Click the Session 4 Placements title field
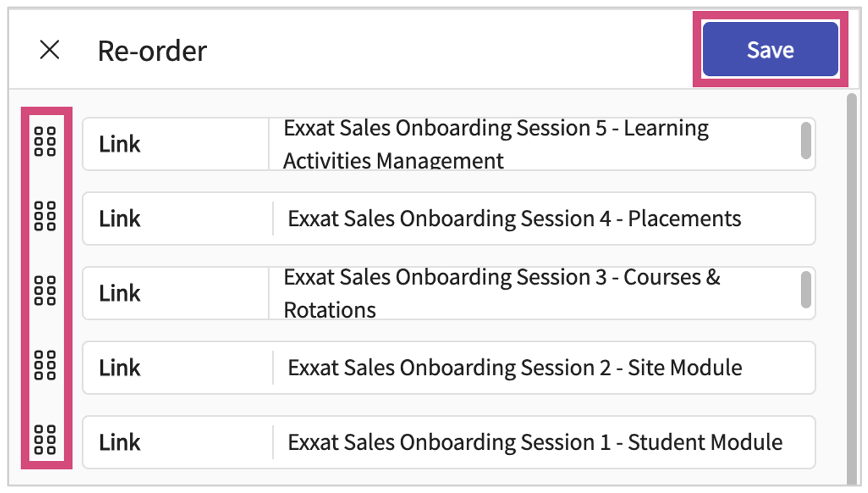Screen dimensions: 868x493 [x=514, y=219]
